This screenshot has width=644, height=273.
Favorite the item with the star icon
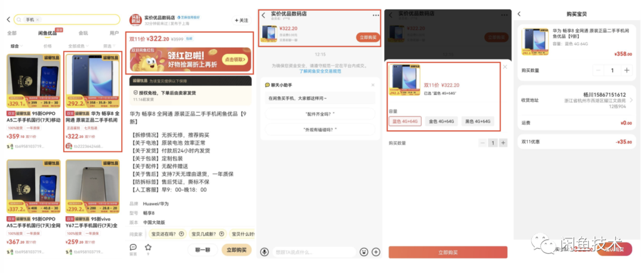[x=148, y=249]
